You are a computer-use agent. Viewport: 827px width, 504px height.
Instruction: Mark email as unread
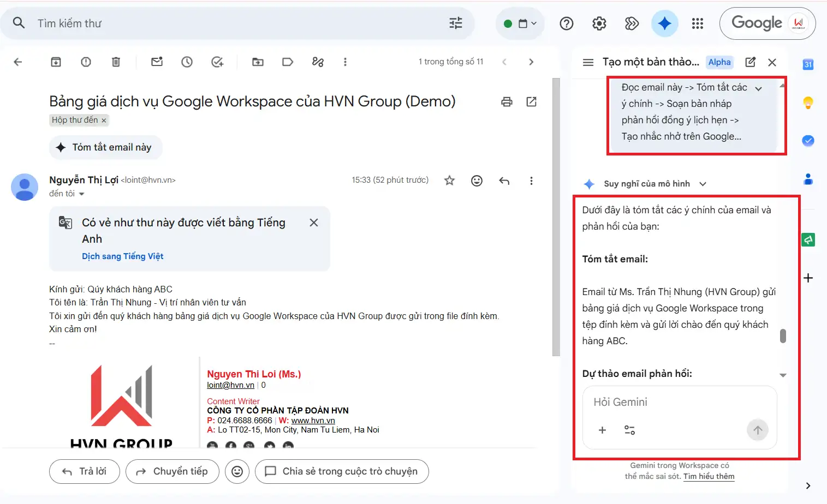157,62
